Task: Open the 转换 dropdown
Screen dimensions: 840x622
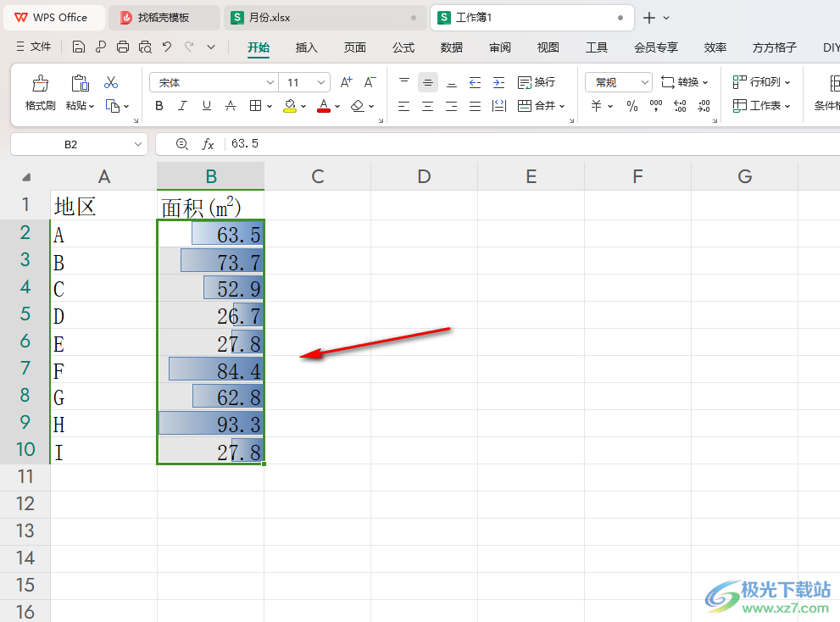Action: tap(685, 82)
